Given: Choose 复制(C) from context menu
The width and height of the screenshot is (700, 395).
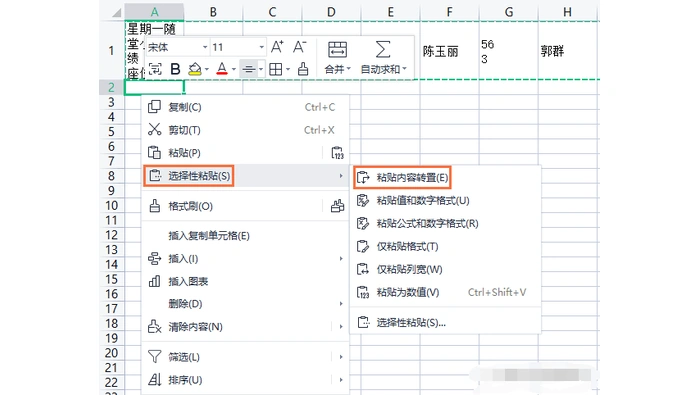Looking at the screenshot, I should (x=245, y=107).
